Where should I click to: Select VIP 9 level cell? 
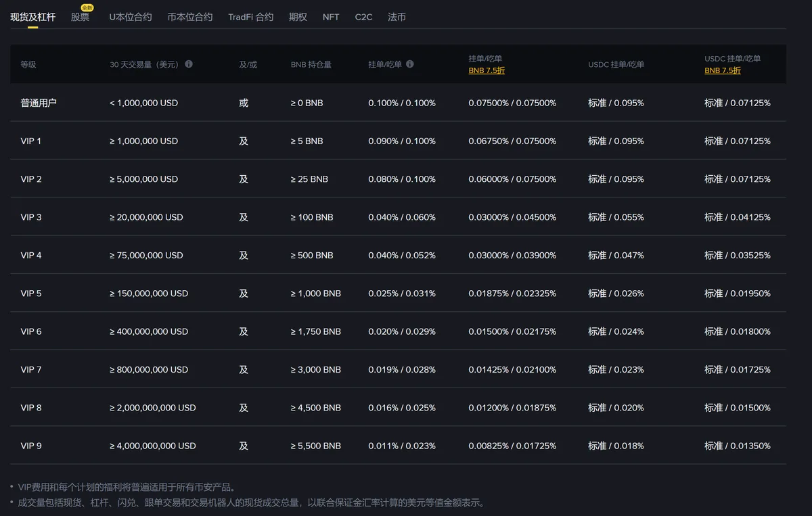click(x=31, y=446)
